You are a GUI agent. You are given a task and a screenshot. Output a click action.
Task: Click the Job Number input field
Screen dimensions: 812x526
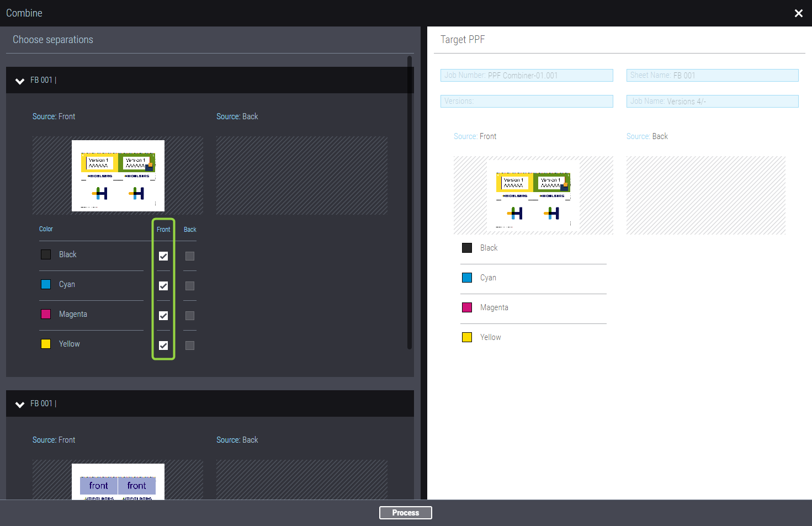coord(527,76)
